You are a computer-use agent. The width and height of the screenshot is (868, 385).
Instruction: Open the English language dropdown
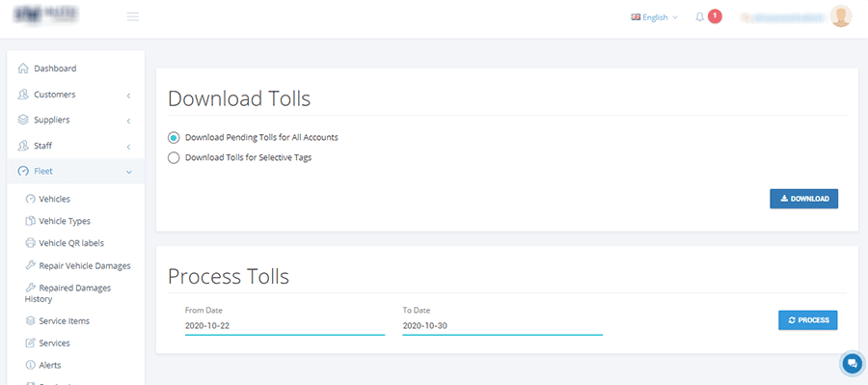pyautogui.click(x=654, y=17)
